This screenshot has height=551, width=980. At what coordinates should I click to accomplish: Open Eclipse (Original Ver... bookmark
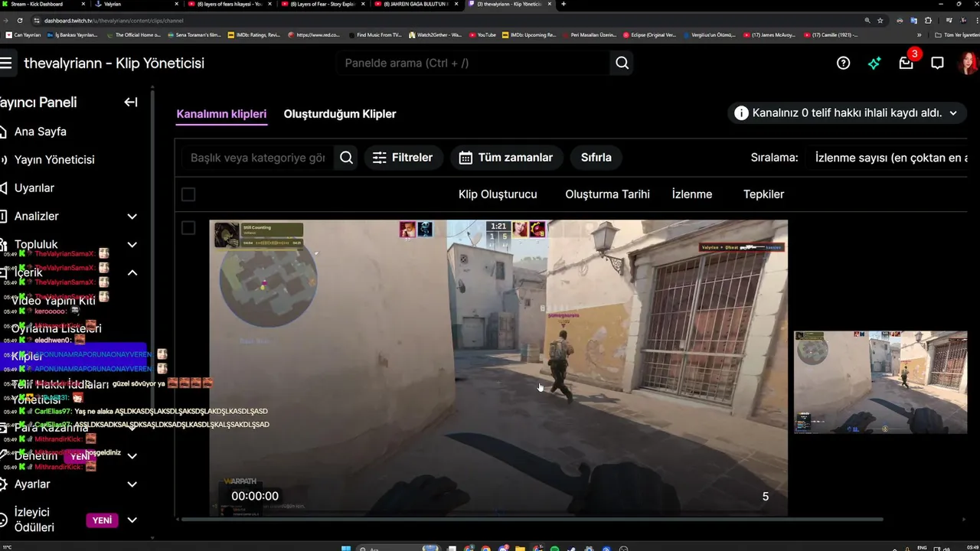pos(649,34)
